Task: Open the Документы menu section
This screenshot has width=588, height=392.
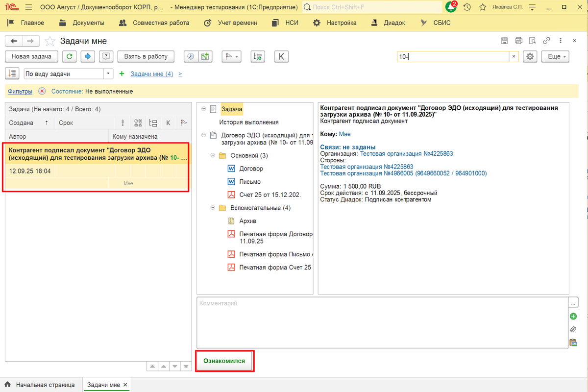Action: (x=82, y=23)
